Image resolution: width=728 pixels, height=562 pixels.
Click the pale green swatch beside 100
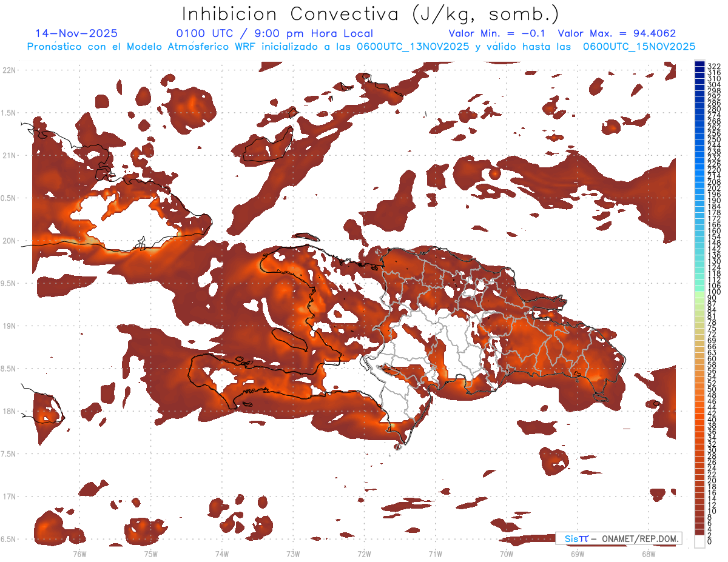coord(699,294)
